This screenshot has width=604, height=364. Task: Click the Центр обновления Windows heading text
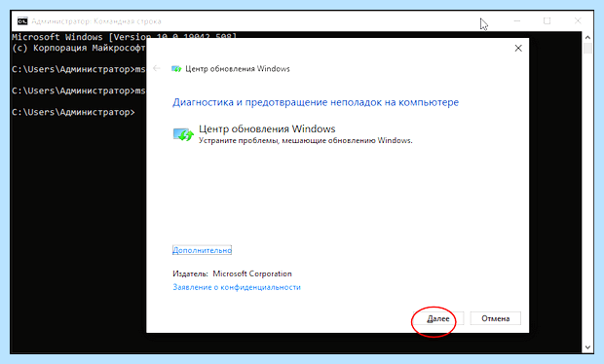tap(267, 128)
